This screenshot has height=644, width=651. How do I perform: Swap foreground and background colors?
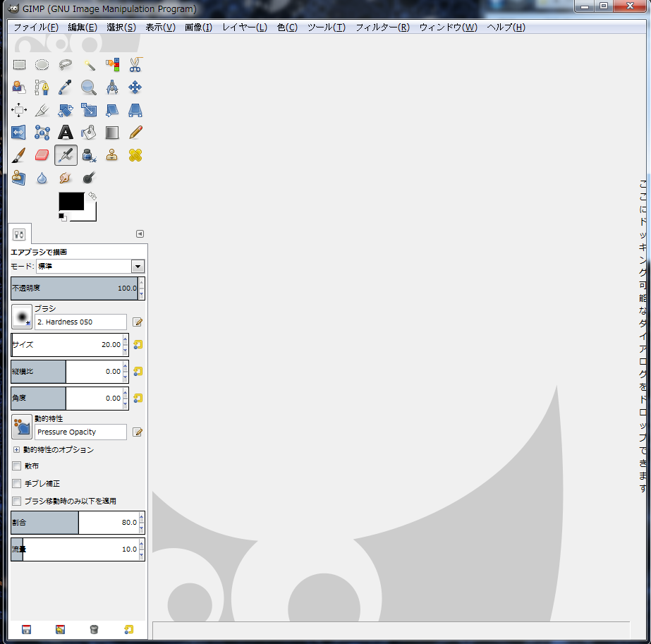click(92, 196)
